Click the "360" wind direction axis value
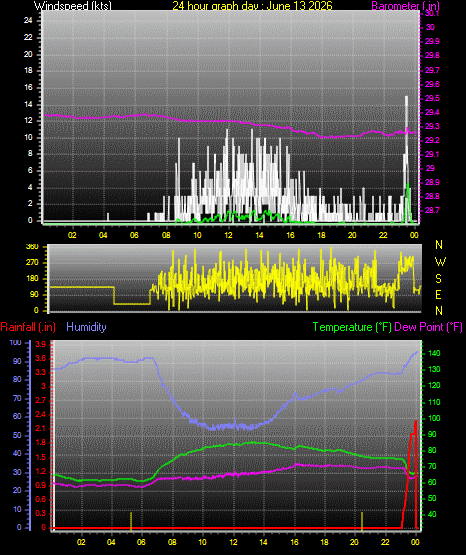Screen dimensions: 466x555 click(x=32, y=247)
